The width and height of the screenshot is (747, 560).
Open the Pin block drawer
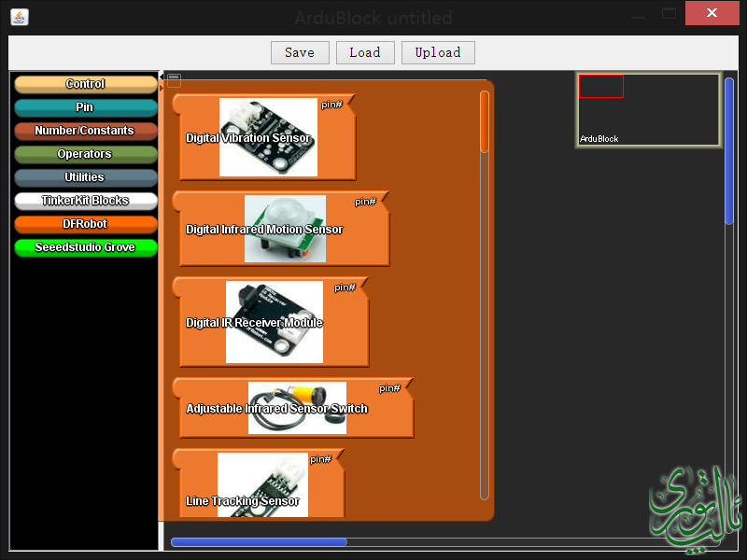[x=86, y=107]
